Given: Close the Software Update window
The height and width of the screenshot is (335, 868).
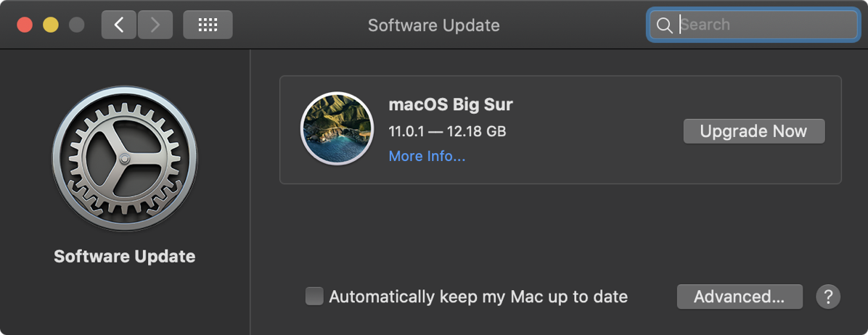Looking at the screenshot, I should pos(25,25).
